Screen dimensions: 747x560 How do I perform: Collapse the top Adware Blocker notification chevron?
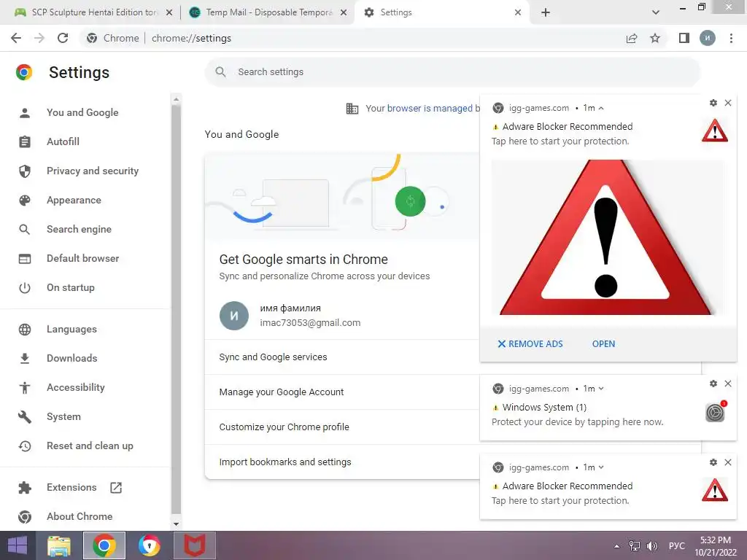point(601,108)
